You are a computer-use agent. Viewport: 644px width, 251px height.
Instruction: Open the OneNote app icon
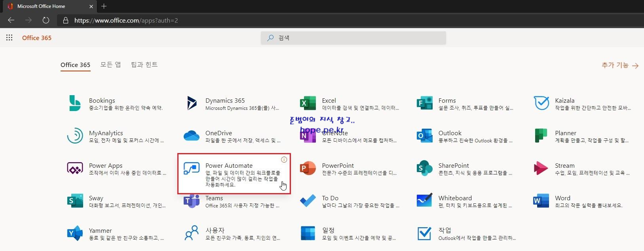(x=308, y=136)
